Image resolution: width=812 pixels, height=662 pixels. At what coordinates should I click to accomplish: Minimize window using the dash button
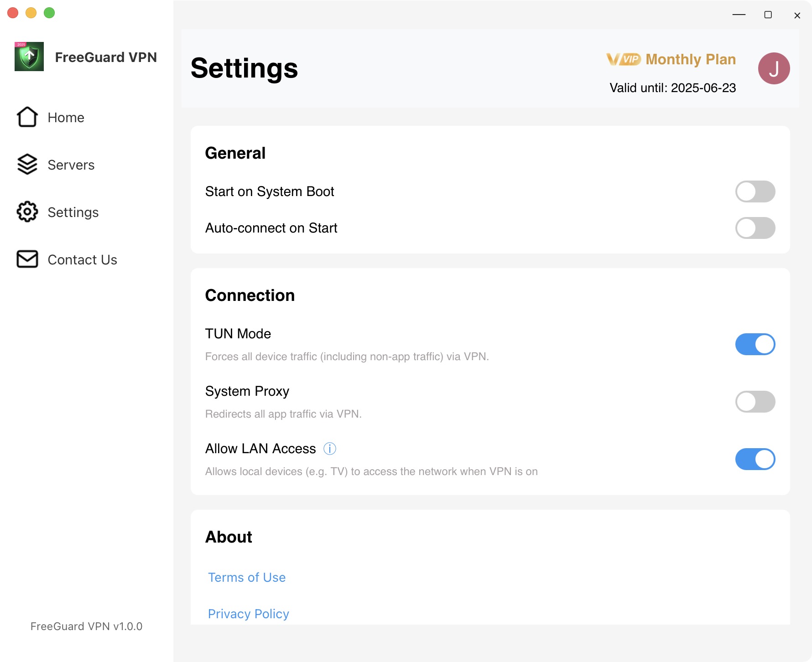739,15
